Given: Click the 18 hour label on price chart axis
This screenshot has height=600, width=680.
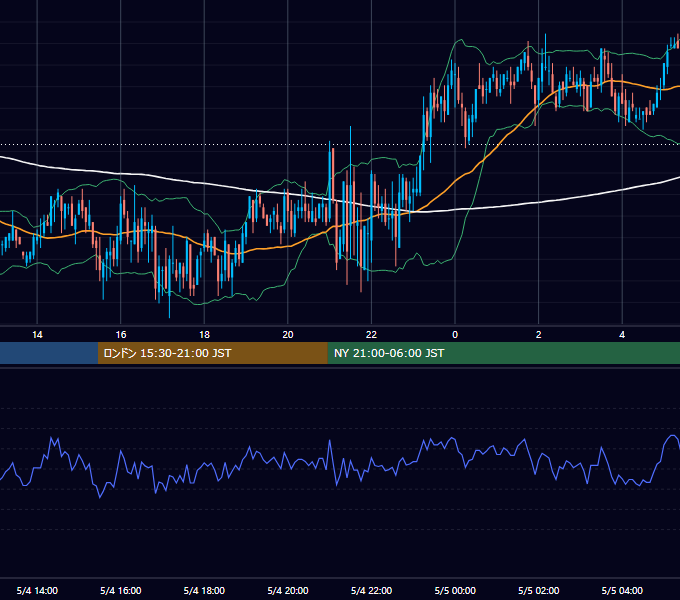Looking at the screenshot, I should click(x=204, y=335).
